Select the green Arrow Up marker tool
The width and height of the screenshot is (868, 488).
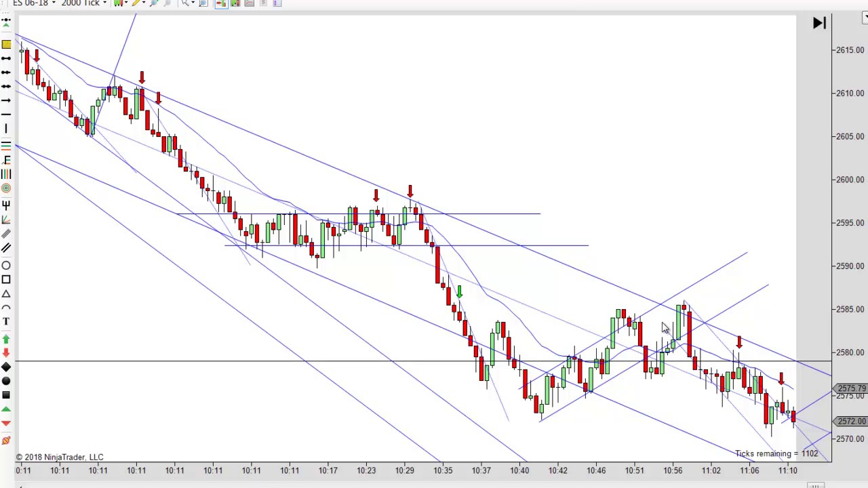[6, 338]
